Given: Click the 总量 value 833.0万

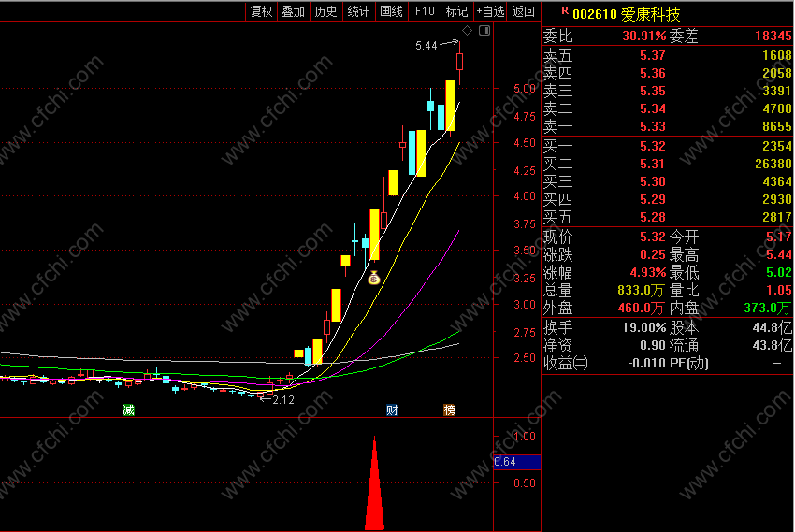Looking at the screenshot, I should click(x=641, y=291).
